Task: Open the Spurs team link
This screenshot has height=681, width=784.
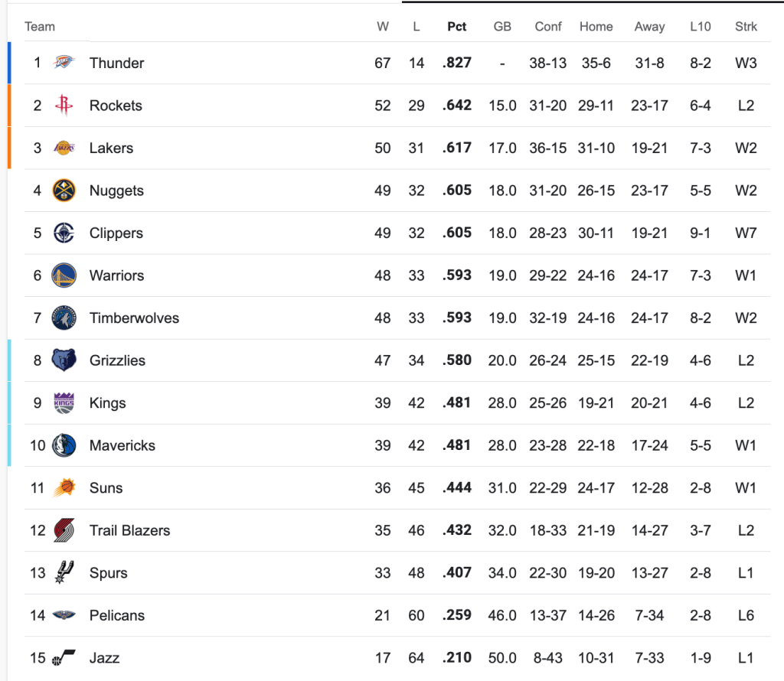Action: tap(108, 573)
